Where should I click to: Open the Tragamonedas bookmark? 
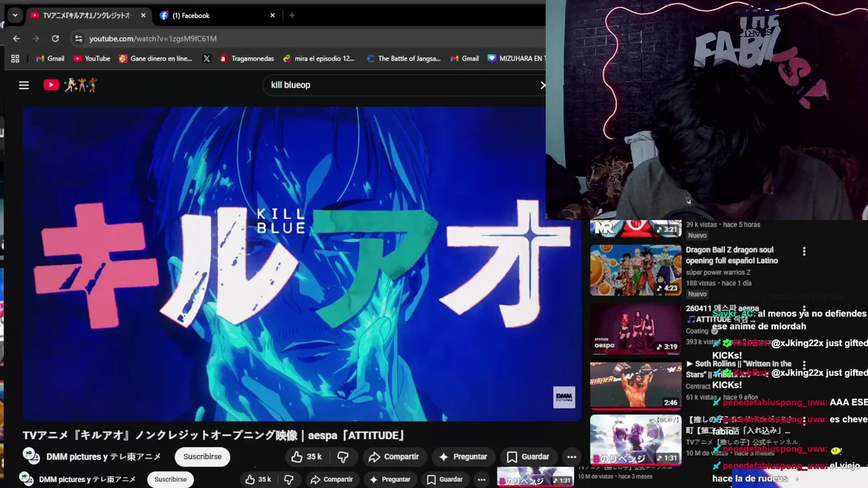[x=247, y=59]
